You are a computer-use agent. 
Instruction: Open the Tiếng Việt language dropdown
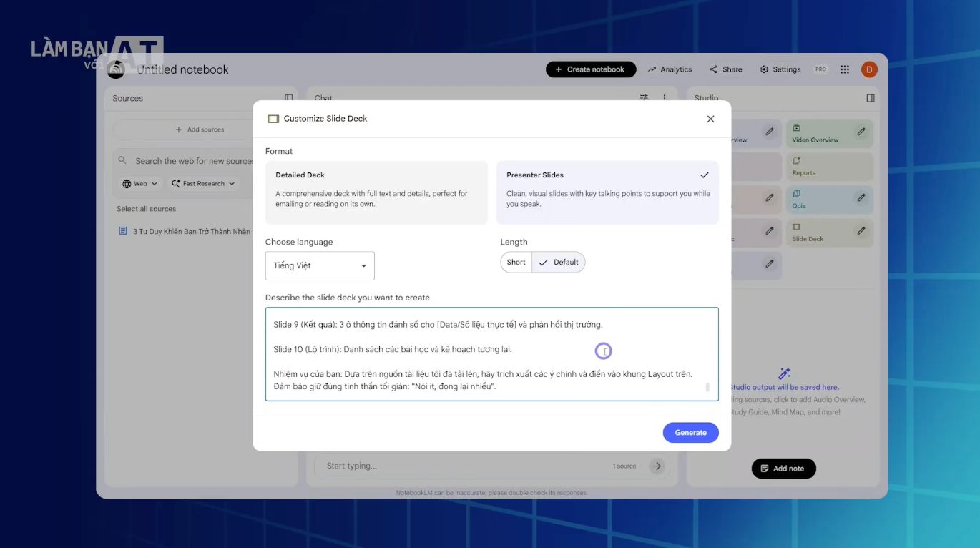point(320,266)
